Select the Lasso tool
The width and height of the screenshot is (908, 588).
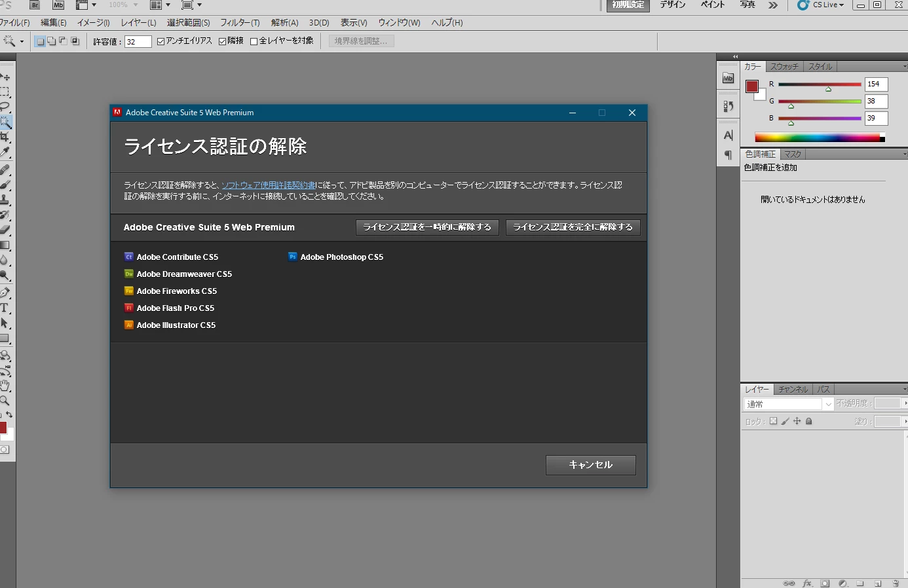point(5,107)
